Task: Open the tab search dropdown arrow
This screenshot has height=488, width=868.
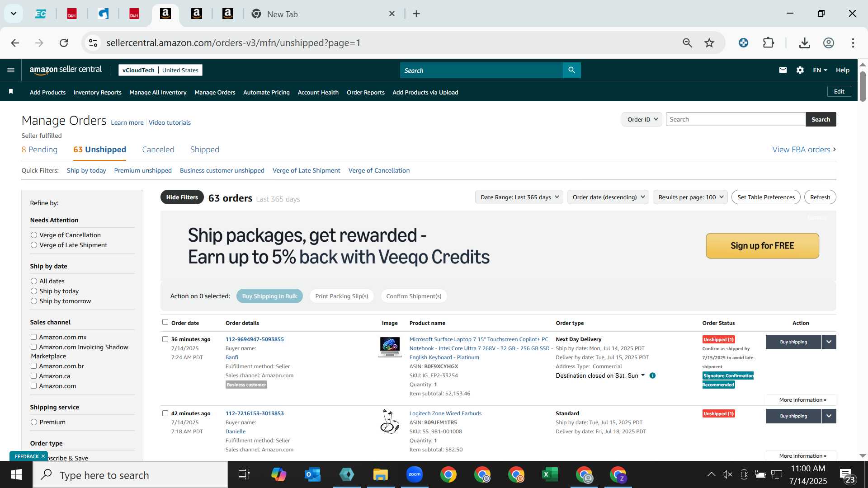Action: (x=14, y=14)
